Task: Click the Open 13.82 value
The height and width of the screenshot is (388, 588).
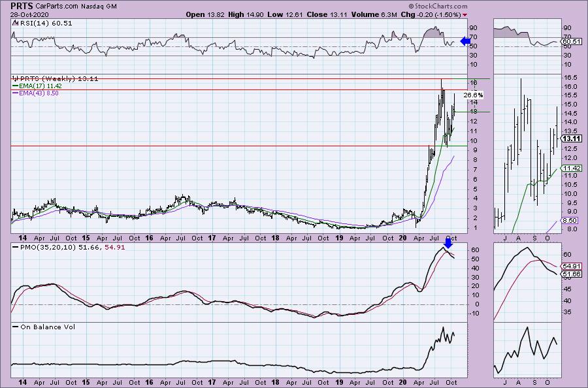Action: [x=206, y=15]
